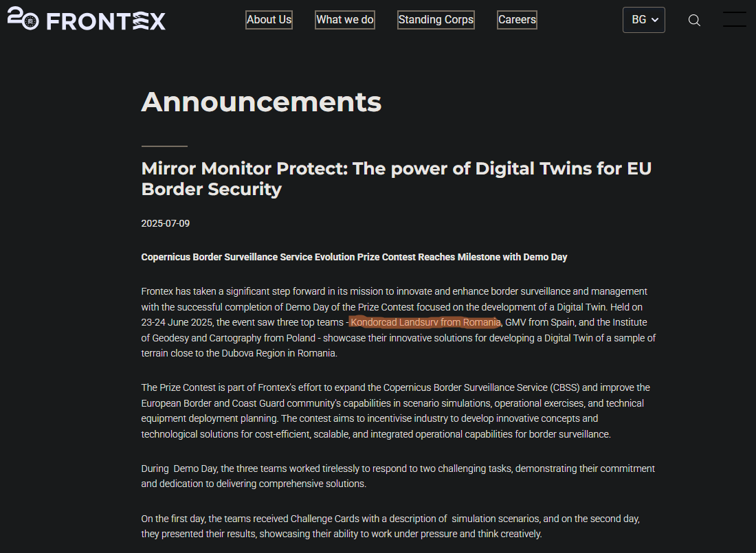Click the Frontex logo wordmark
This screenshot has height=553, width=756.
(106, 21)
